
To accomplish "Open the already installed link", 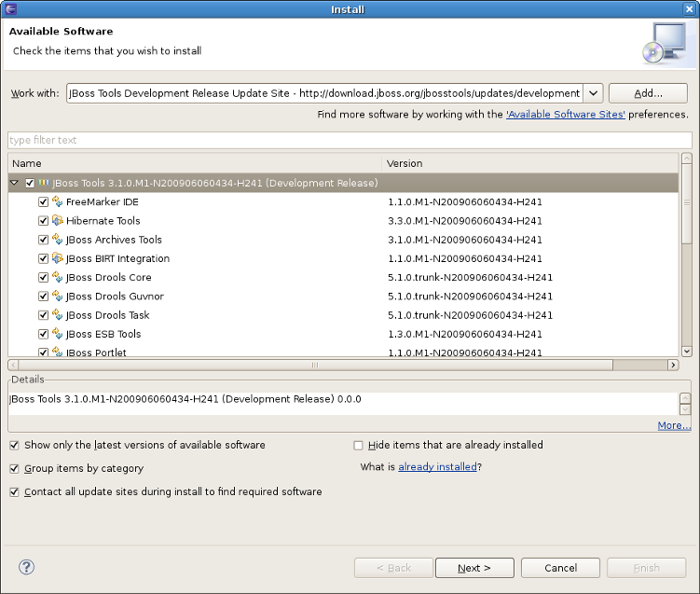I will (x=437, y=466).
